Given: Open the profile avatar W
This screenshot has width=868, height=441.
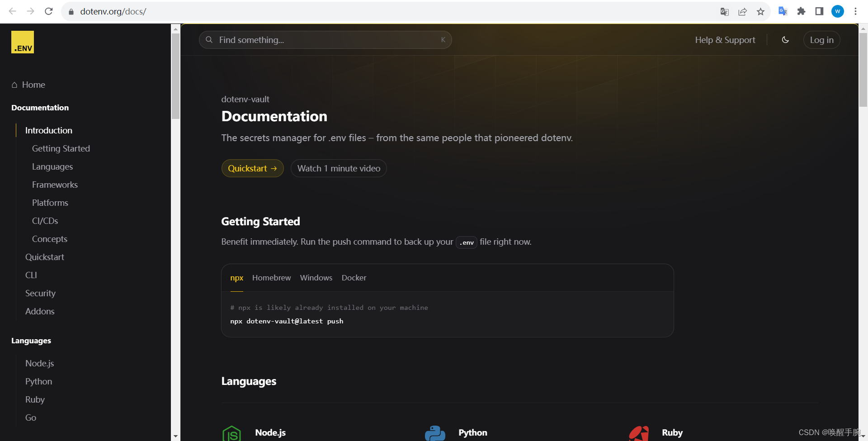Looking at the screenshot, I should coord(838,11).
